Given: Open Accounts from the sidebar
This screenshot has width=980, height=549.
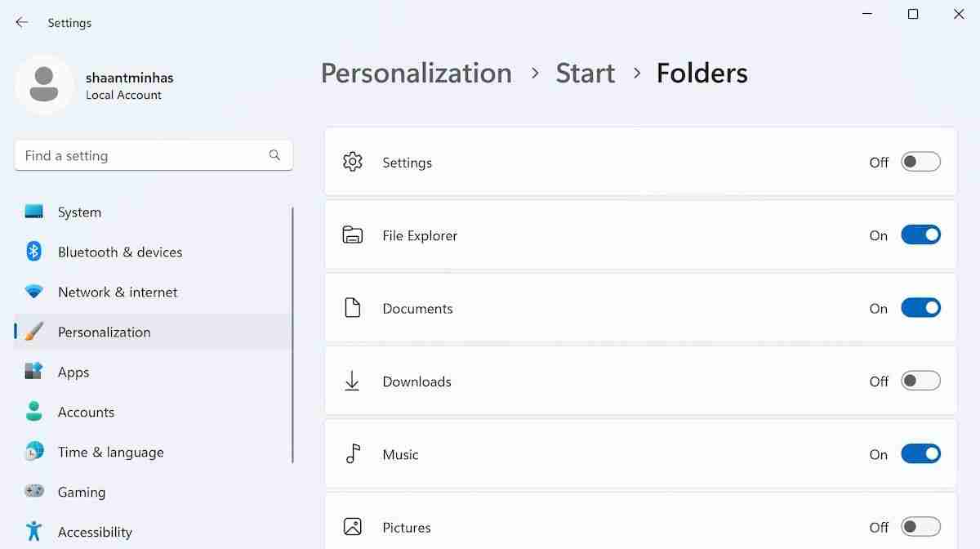Looking at the screenshot, I should (86, 412).
